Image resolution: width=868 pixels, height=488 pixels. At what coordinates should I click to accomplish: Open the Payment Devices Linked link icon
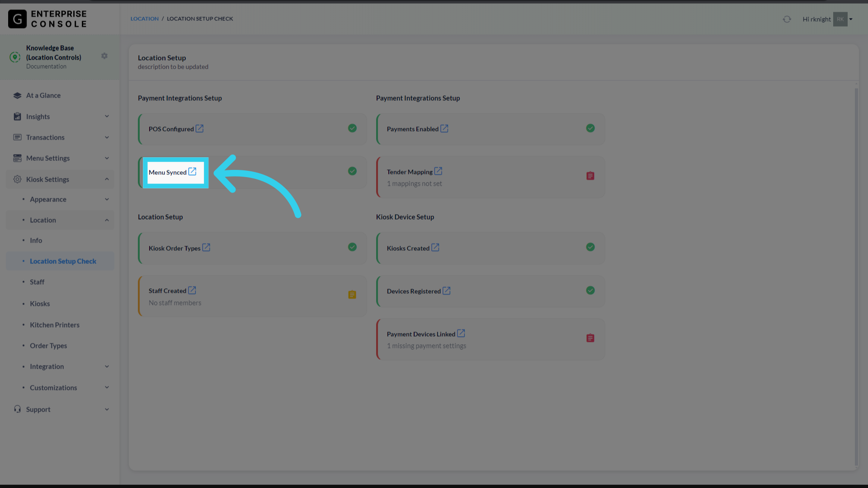pyautogui.click(x=461, y=333)
